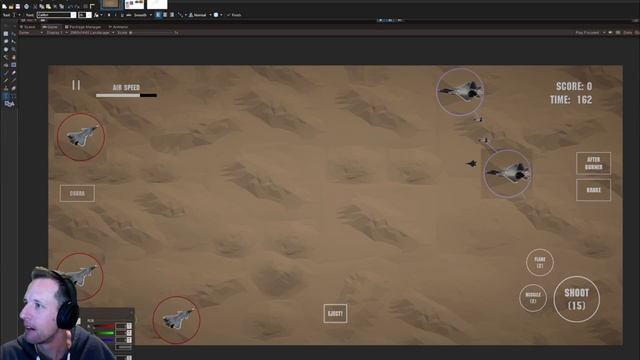
Task: Open the Landscape resolution dropdown
Action: click(92, 33)
